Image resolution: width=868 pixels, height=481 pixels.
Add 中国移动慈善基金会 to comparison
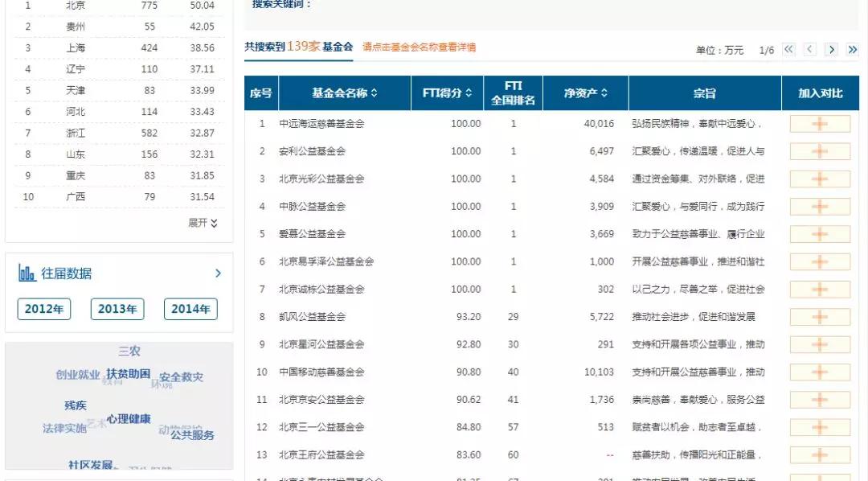click(820, 372)
